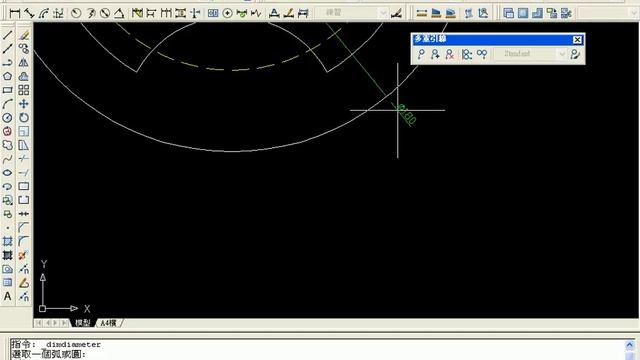Select the Multiline Text tool
Image resolution: width=640 pixels, height=360 pixels.
[7, 296]
